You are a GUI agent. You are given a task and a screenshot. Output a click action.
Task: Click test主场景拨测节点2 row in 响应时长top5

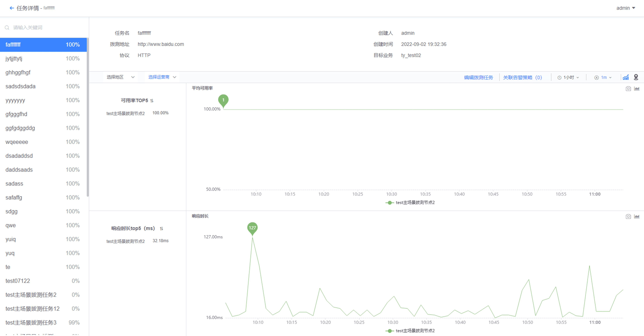[x=138, y=241]
